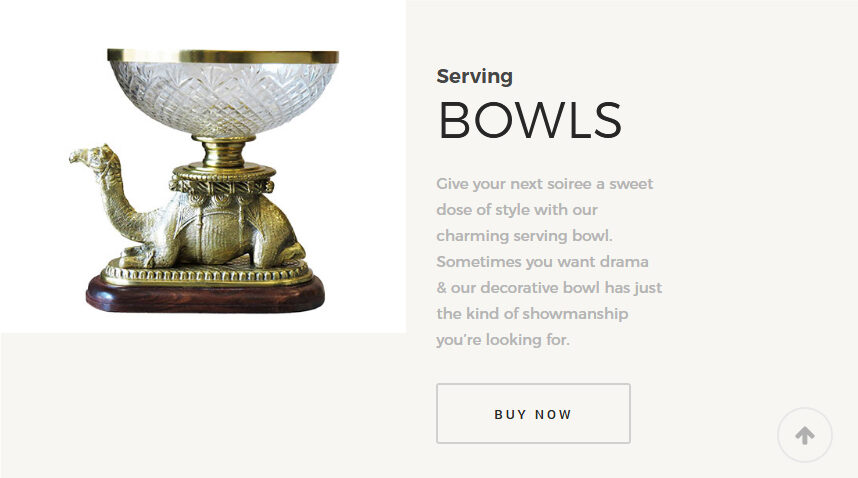This screenshot has width=858, height=478.
Task: Click the text 'you're looking for.'
Action: pyautogui.click(x=503, y=340)
